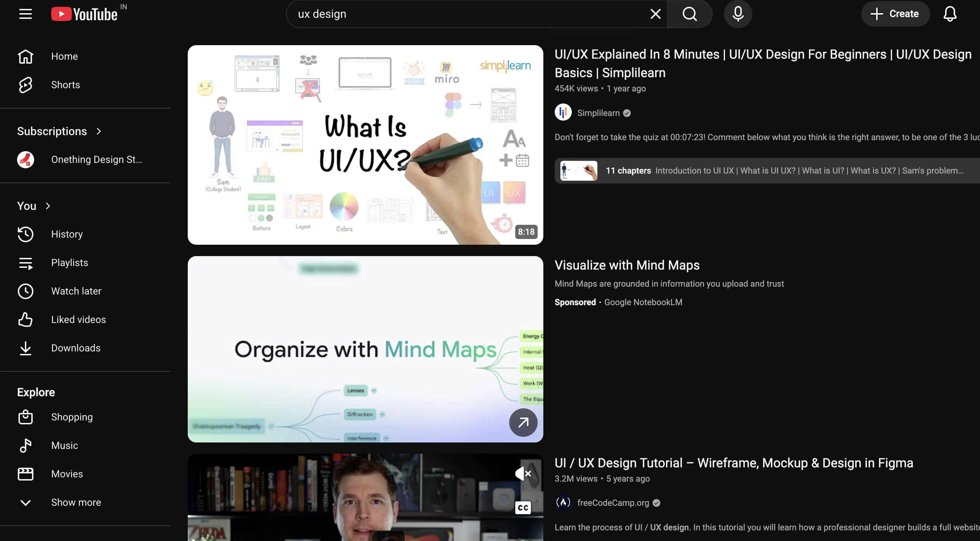Click the magnifier search button
980x541 pixels.
pos(689,14)
